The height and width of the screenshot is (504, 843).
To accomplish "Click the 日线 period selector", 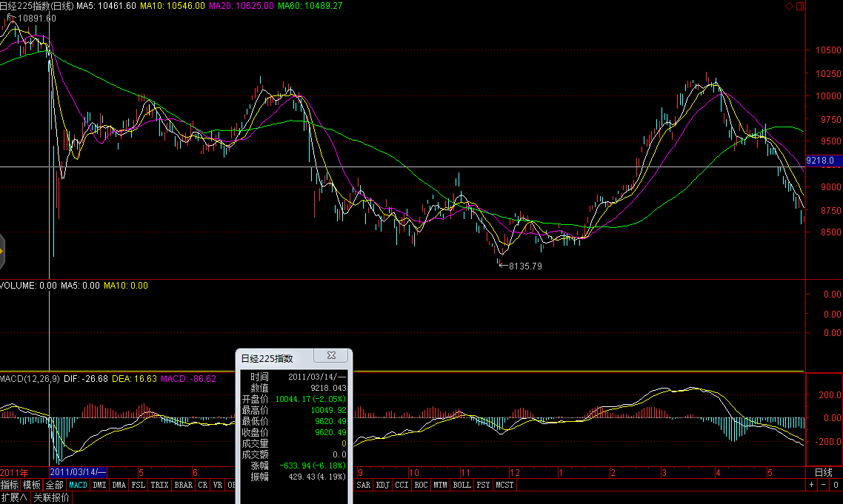I will click(824, 472).
